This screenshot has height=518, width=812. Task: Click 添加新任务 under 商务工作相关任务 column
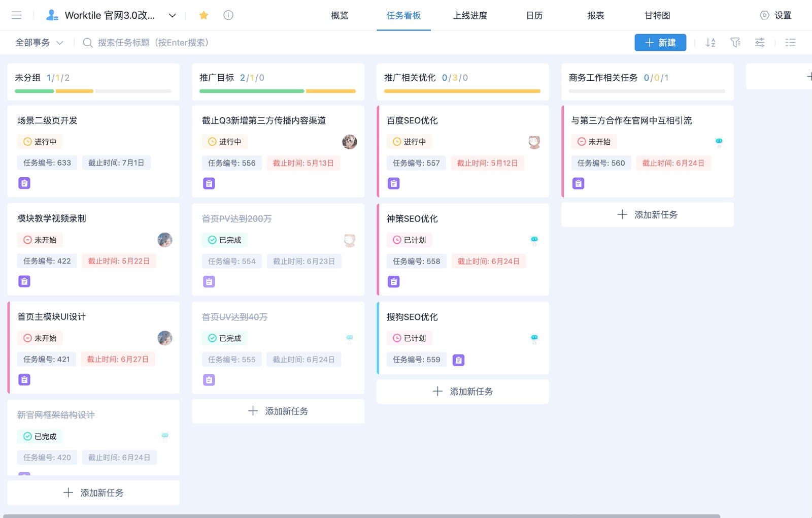[647, 215]
